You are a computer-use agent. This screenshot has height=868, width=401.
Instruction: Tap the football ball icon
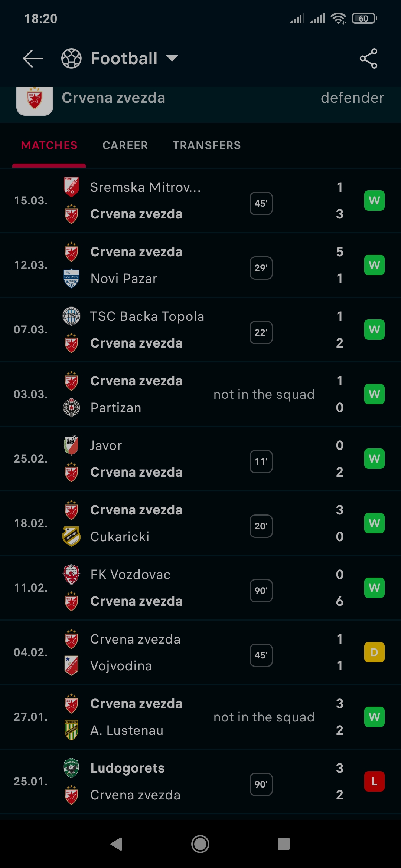(x=71, y=59)
